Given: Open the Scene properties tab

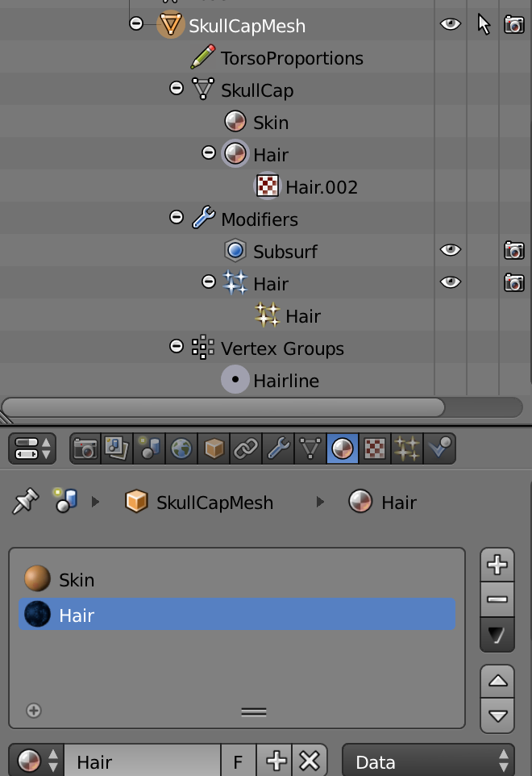Looking at the screenshot, I should pyautogui.click(x=149, y=448).
